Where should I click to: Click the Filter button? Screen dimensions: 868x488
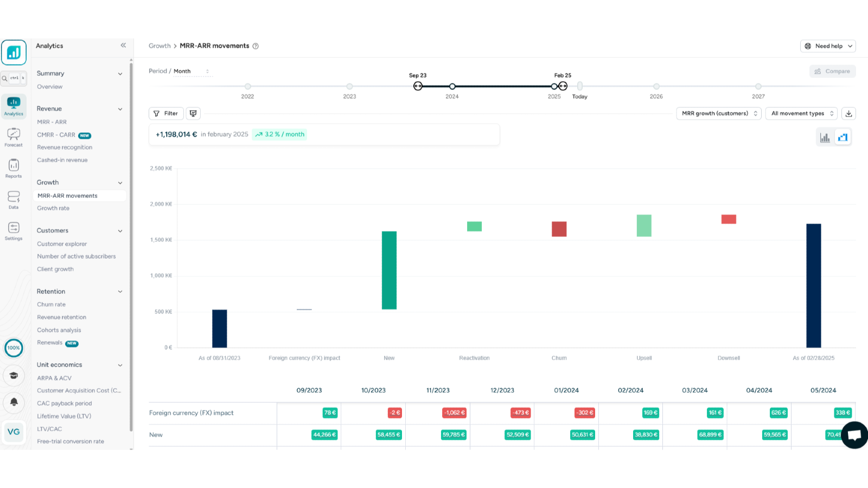(166, 113)
